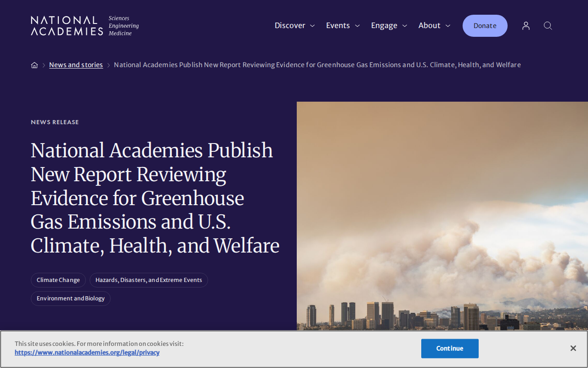Click the search magnifier icon
The height and width of the screenshot is (368, 588).
click(x=548, y=26)
